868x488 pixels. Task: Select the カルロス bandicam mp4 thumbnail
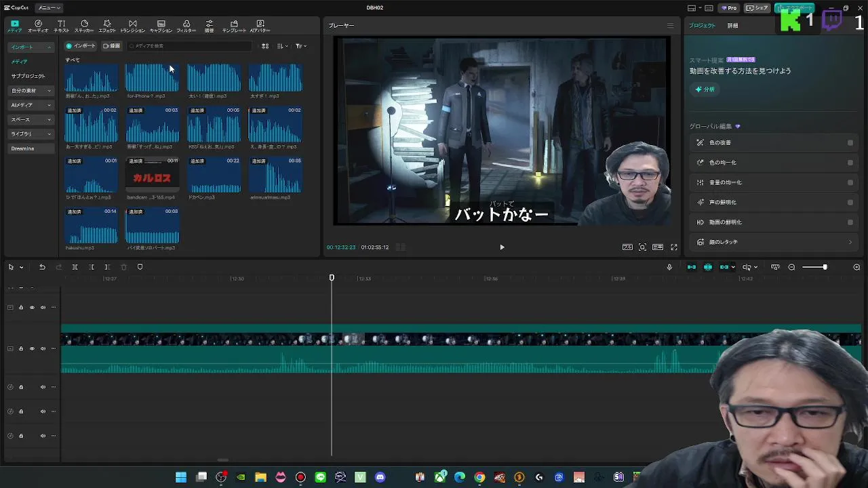[152, 175]
